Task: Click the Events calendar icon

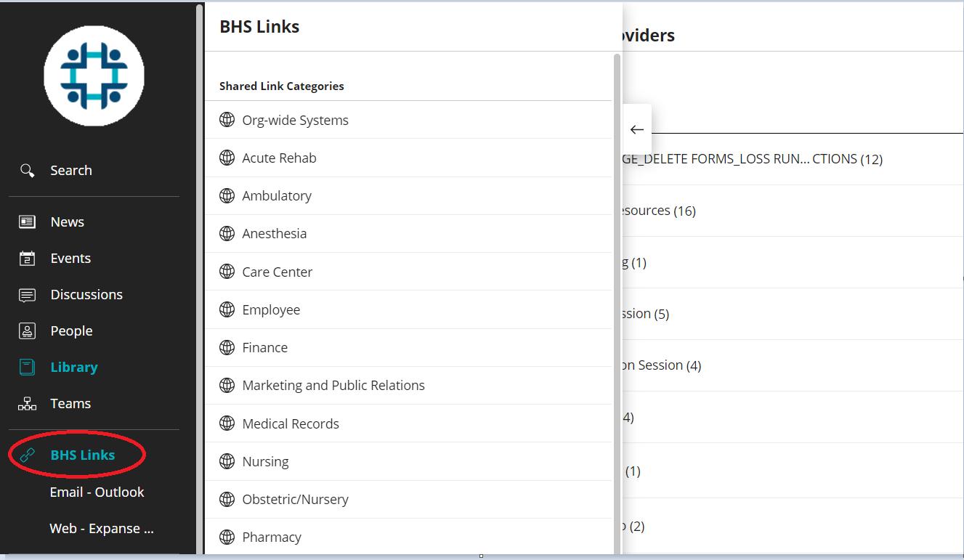Action: pos(27,259)
